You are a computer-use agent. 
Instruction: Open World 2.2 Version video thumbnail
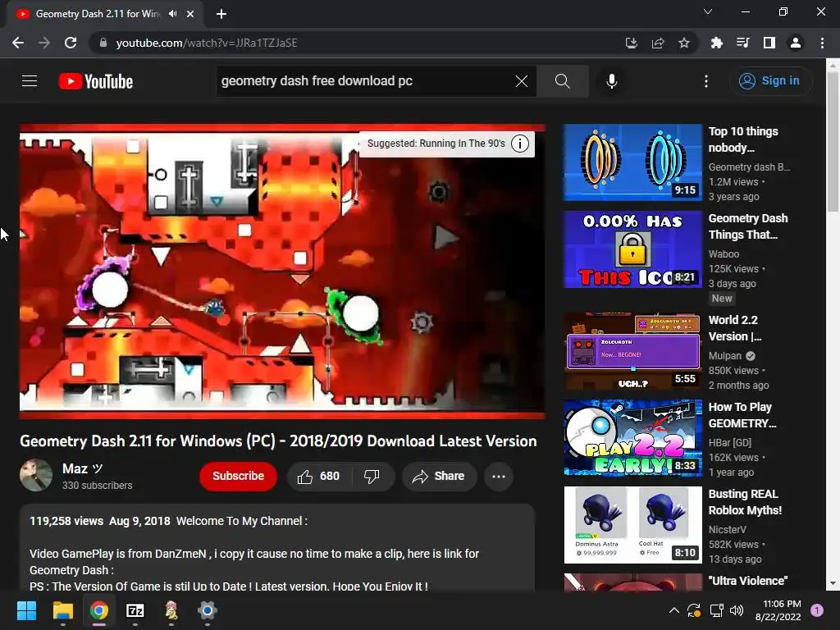(632, 351)
